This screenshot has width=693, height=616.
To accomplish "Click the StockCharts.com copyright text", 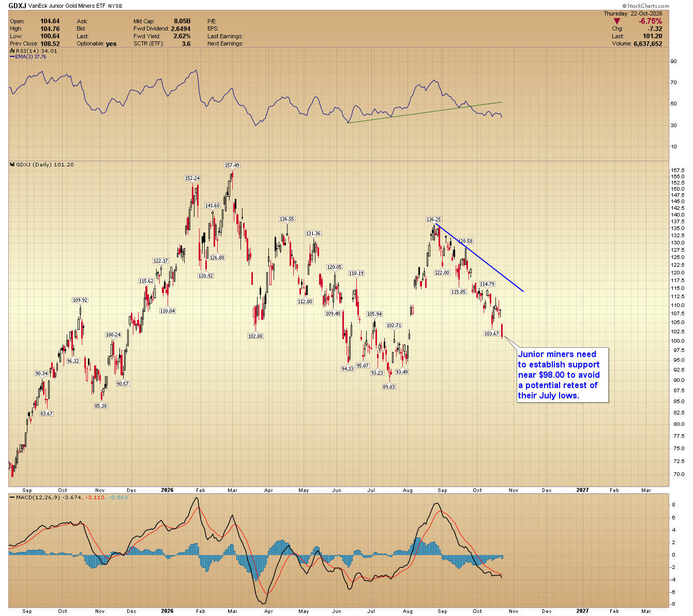I will click(646, 6).
